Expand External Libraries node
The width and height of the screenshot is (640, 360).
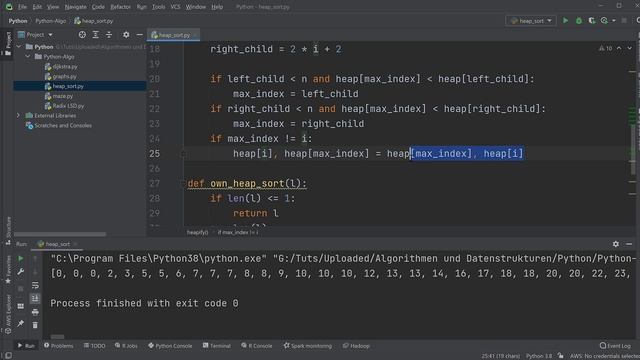pyautogui.click(x=18, y=116)
